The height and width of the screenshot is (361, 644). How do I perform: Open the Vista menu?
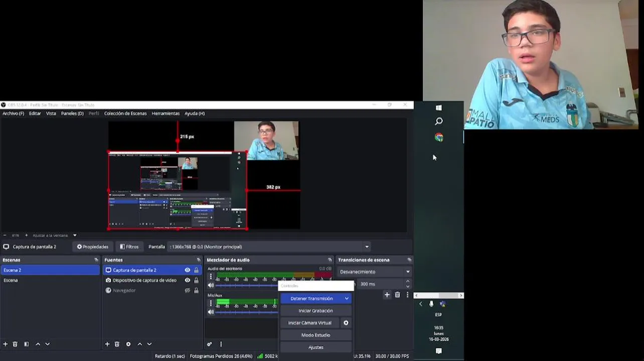click(x=51, y=113)
